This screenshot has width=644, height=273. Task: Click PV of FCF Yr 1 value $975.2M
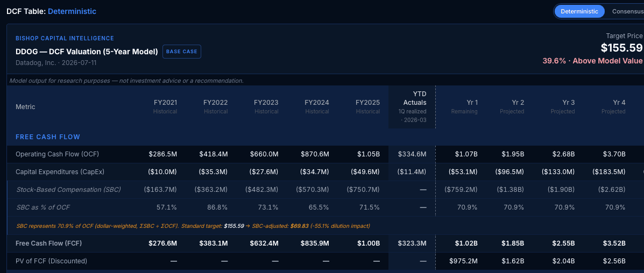click(x=464, y=261)
